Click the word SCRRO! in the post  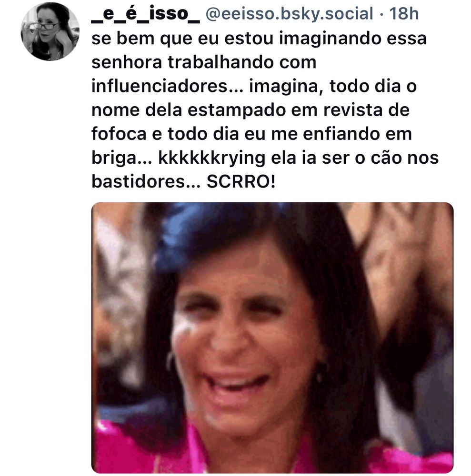coord(241,182)
